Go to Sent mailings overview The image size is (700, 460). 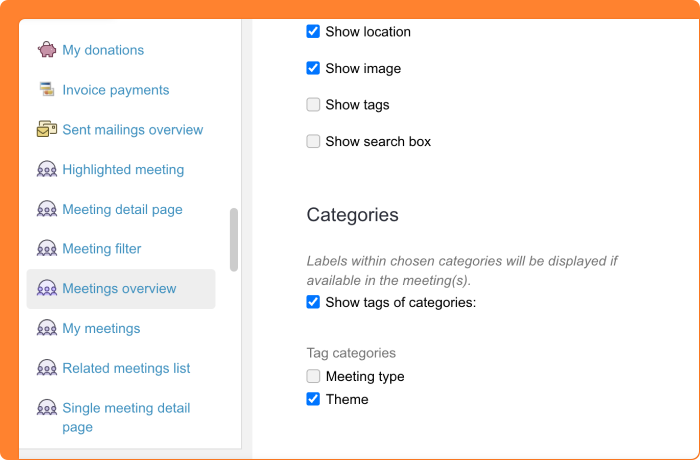[133, 130]
